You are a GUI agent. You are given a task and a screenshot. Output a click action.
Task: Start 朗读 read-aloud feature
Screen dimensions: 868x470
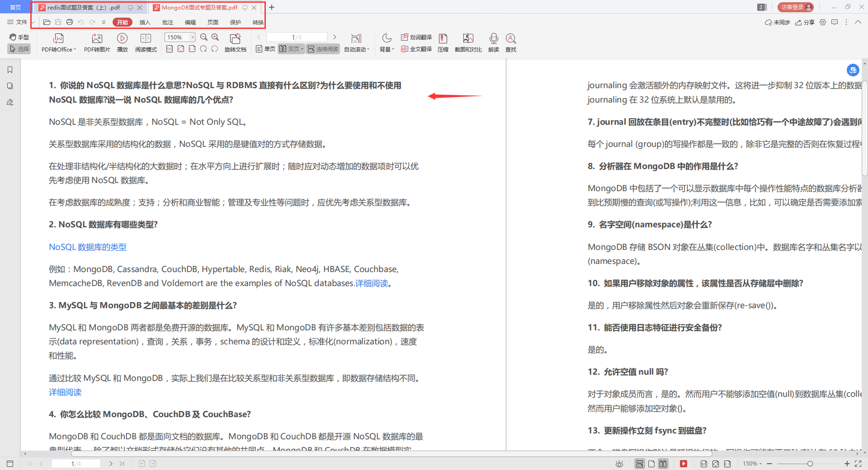coord(494,43)
